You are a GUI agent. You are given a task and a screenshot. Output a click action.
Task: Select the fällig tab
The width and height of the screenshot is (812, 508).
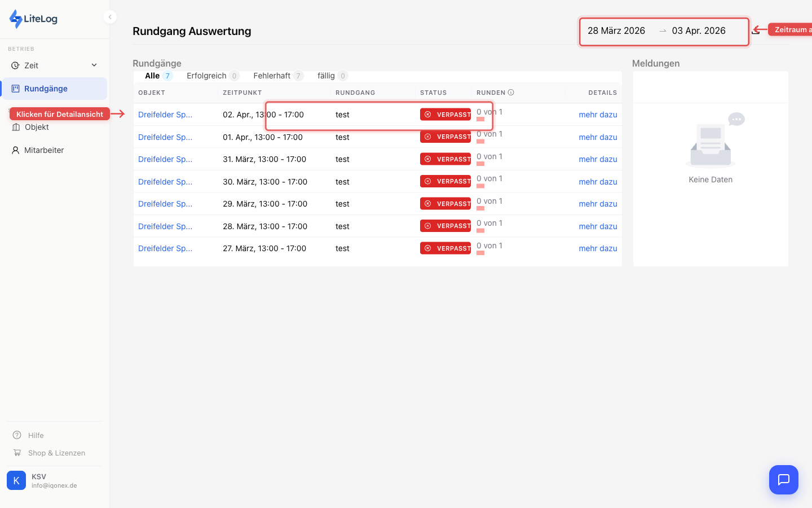click(326, 76)
